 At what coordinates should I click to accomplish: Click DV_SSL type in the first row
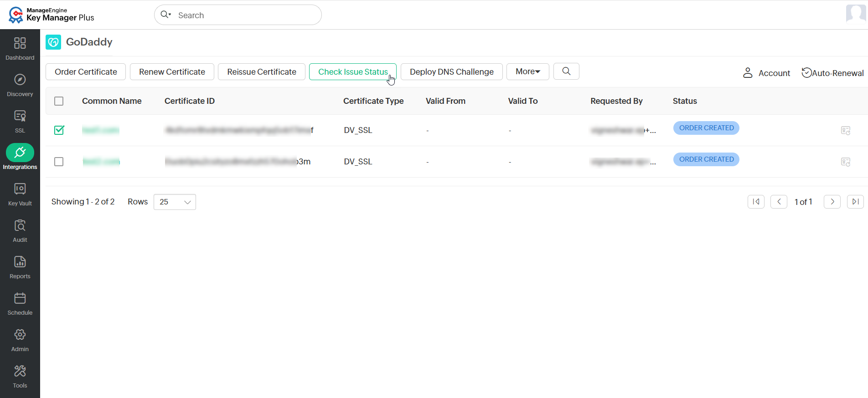click(358, 130)
